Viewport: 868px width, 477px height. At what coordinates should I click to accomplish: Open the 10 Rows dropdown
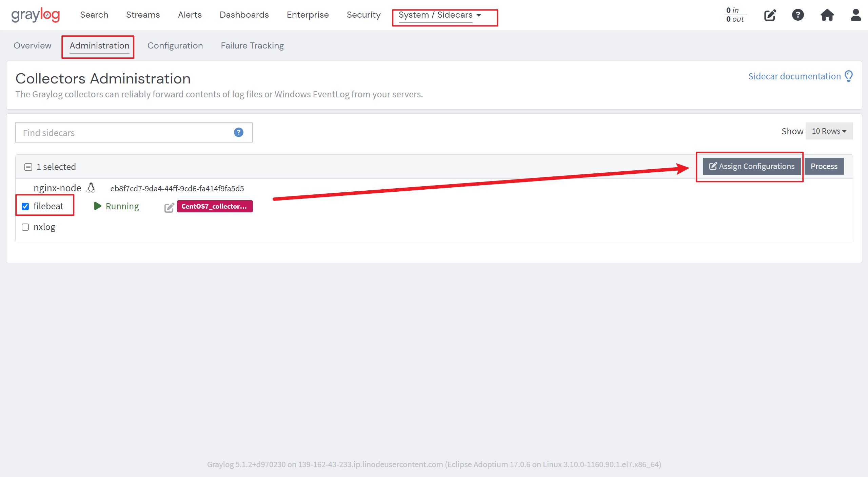pos(829,131)
